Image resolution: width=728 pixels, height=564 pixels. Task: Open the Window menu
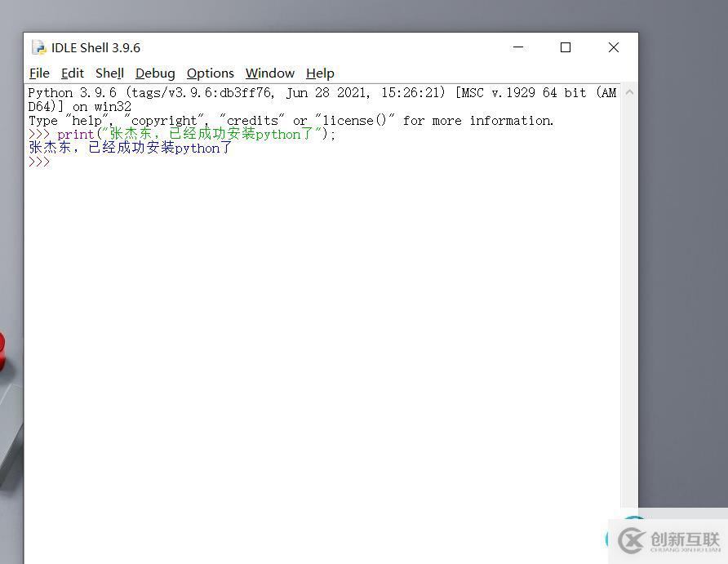point(270,73)
